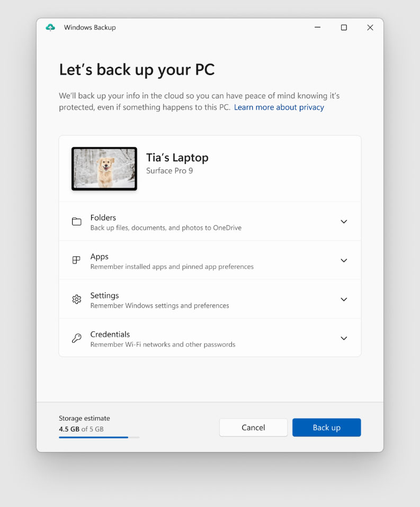Click the Apps row title
The height and width of the screenshot is (507, 420).
100,257
